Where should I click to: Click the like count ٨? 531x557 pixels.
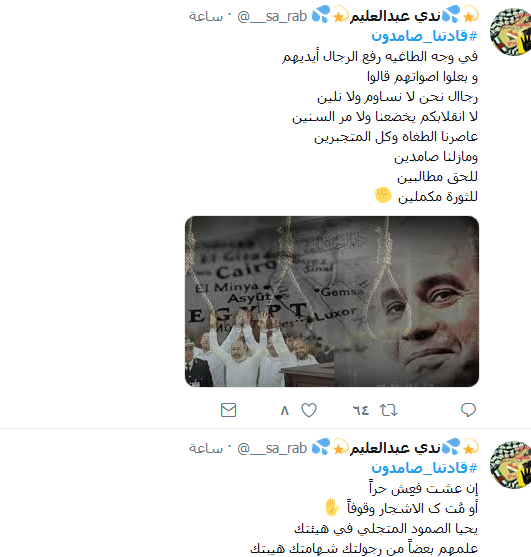coord(285,411)
